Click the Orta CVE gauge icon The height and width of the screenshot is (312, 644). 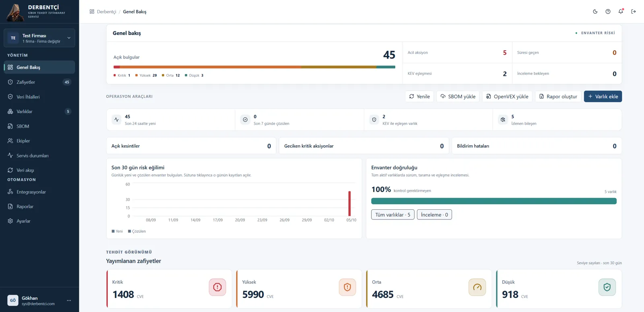click(x=477, y=287)
